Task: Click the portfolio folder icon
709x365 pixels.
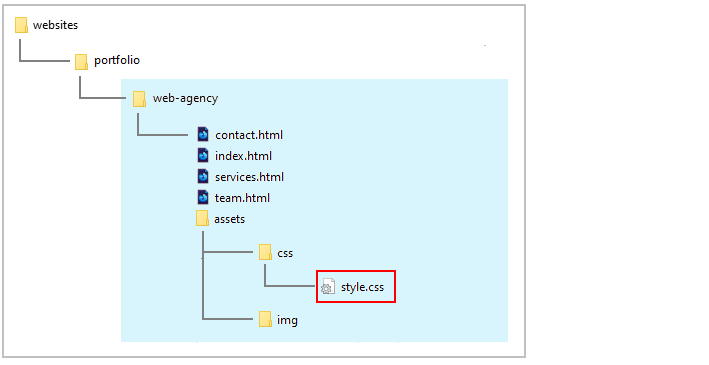Action: [x=81, y=62]
